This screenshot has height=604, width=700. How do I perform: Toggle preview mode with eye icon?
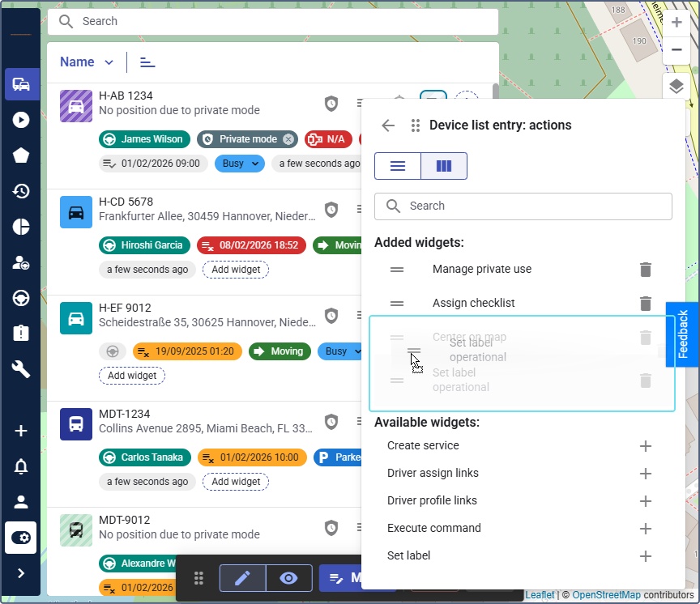click(288, 578)
